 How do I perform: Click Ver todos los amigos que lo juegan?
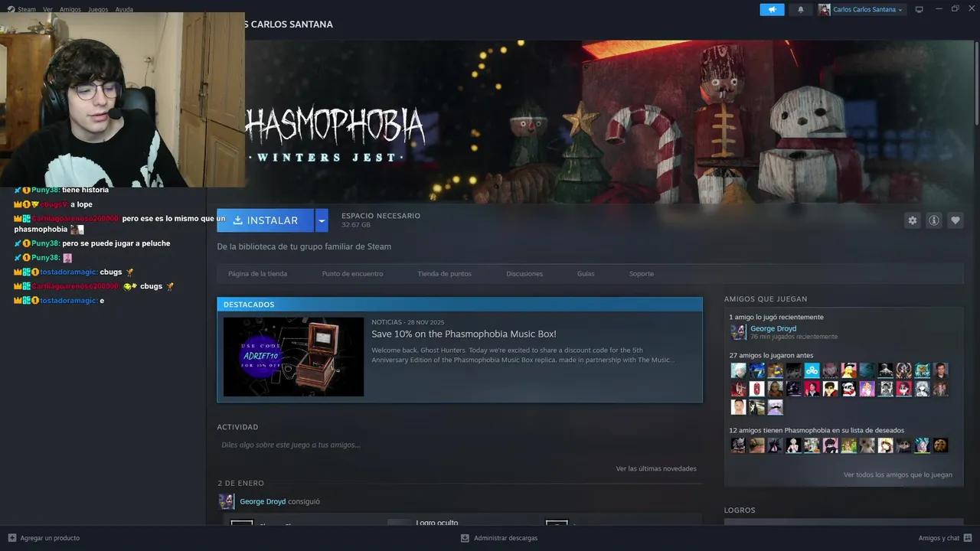(x=898, y=474)
